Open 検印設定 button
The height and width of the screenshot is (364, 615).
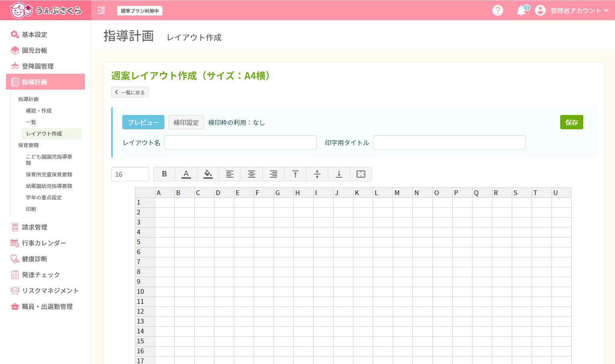186,123
